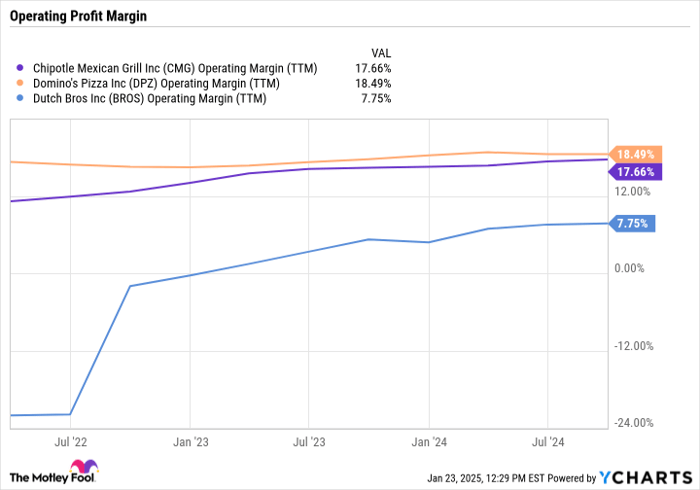Click the Jan '24 x-axis label

[429, 442]
